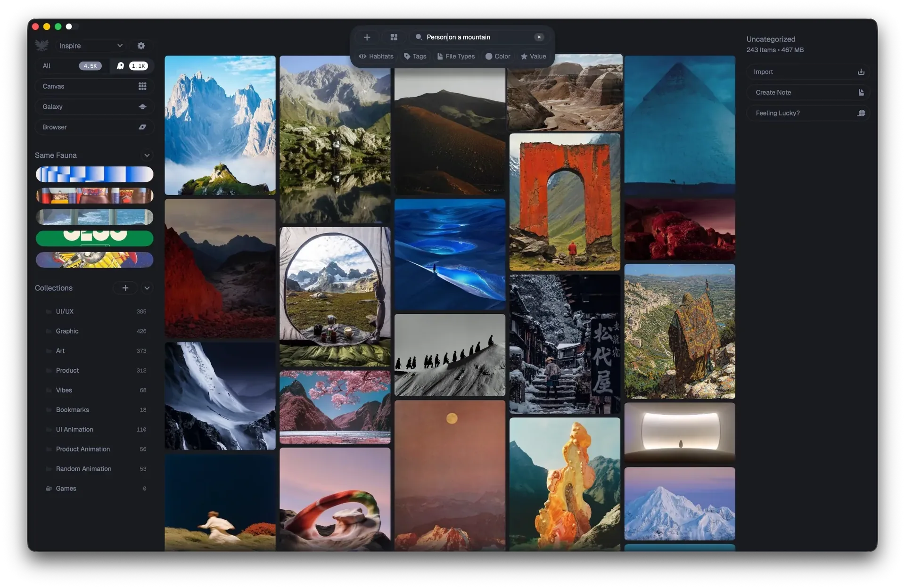Open the red stone arch with hiker image
905x588 pixels.
pyautogui.click(x=565, y=202)
